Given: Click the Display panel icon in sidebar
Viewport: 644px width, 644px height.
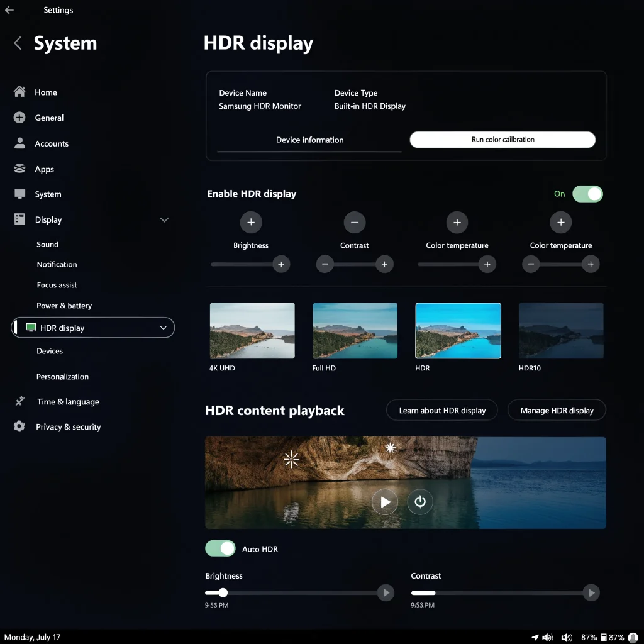Looking at the screenshot, I should pyautogui.click(x=19, y=219).
